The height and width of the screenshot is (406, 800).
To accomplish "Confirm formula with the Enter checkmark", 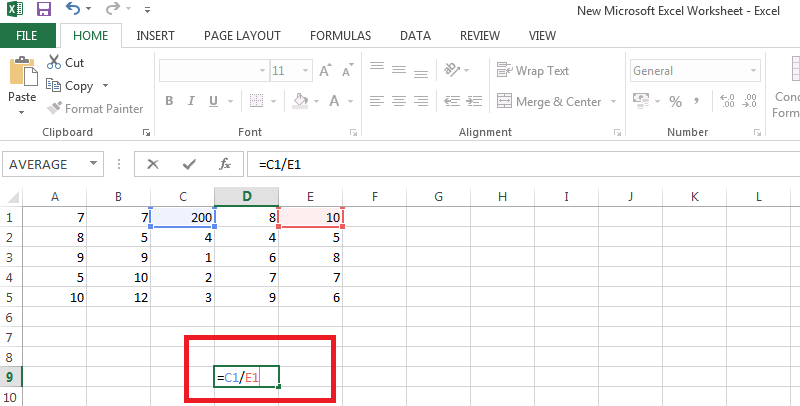I will tap(189, 164).
